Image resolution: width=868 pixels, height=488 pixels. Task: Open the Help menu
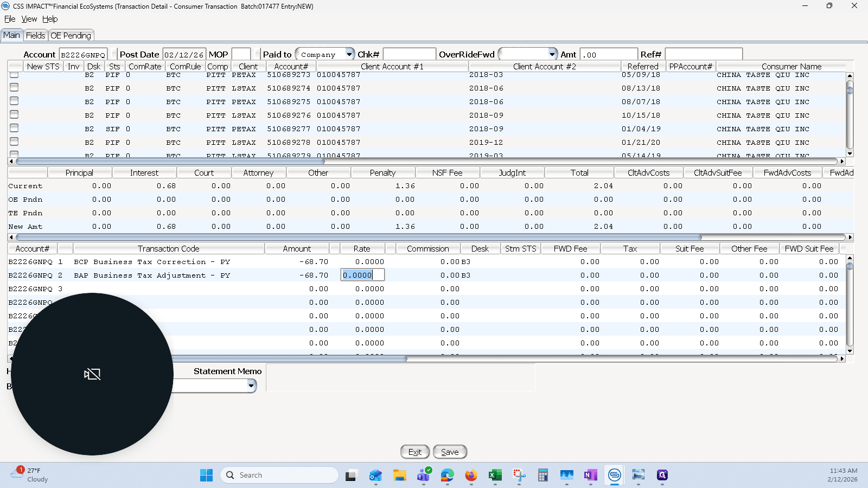coord(50,19)
